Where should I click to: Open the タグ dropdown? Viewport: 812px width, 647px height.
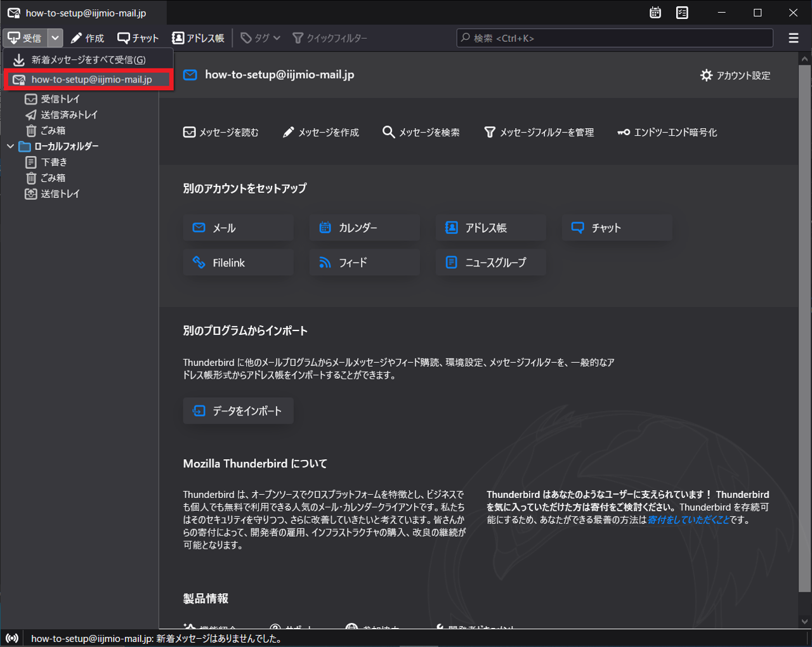click(261, 38)
